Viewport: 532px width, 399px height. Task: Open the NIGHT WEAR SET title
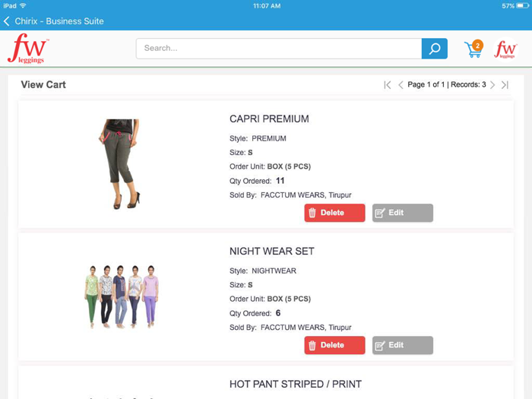pos(272,251)
